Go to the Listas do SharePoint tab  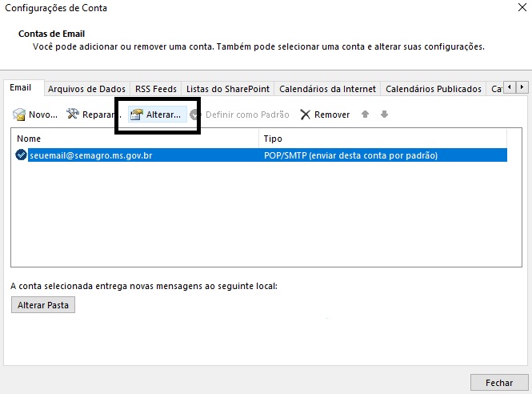(228, 89)
